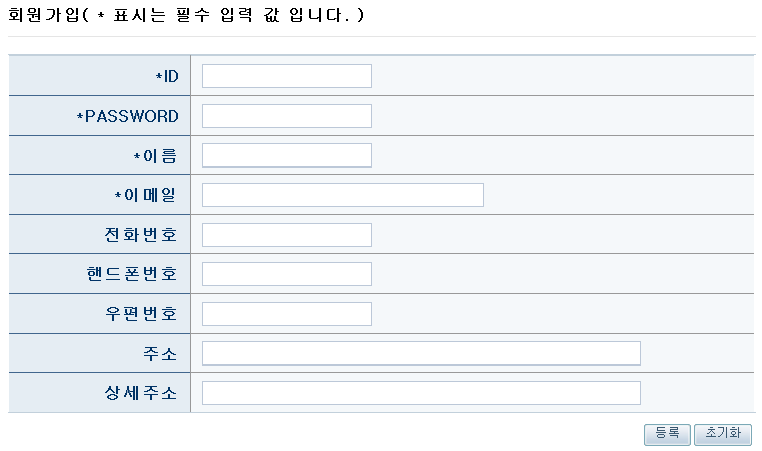Click the *ID label text
Image resolution: width=762 pixels, height=451 pixels.
coord(167,77)
